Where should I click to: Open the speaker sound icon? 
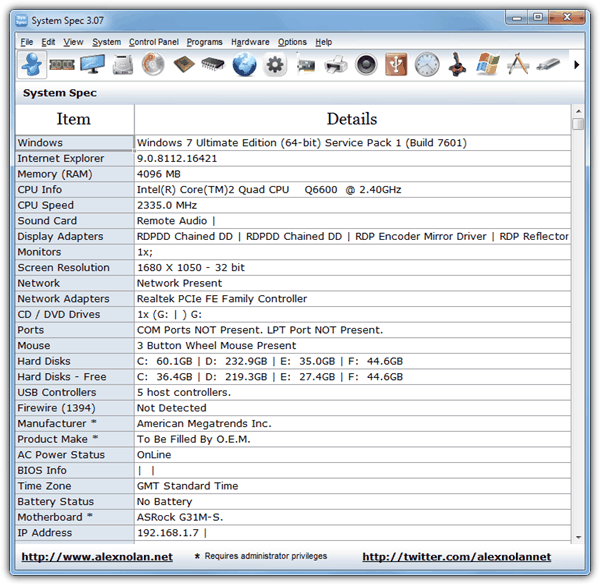[x=366, y=64]
